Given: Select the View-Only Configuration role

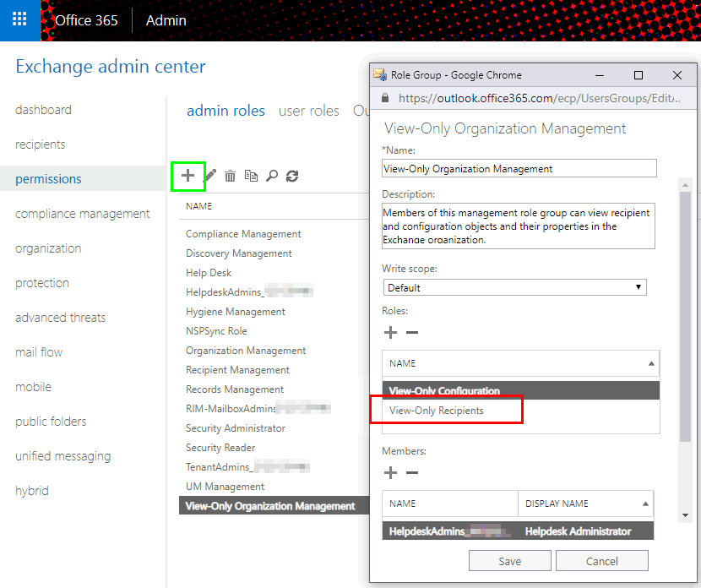Looking at the screenshot, I should (520, 390).
